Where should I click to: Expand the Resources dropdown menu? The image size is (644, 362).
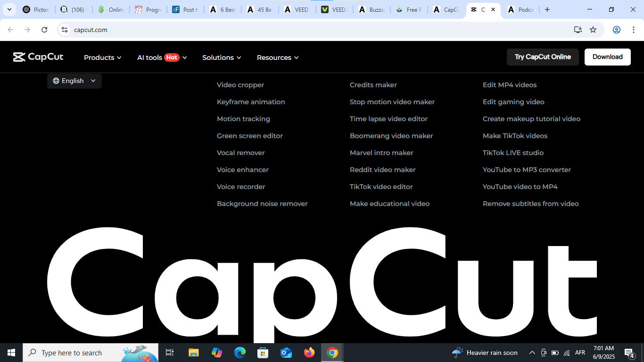(278, 58)
